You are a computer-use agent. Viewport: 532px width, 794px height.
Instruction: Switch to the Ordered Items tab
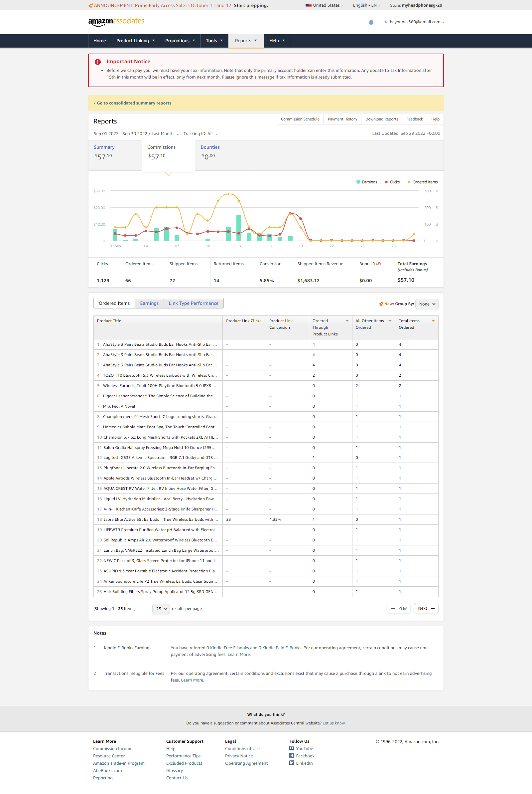(114, 303)
